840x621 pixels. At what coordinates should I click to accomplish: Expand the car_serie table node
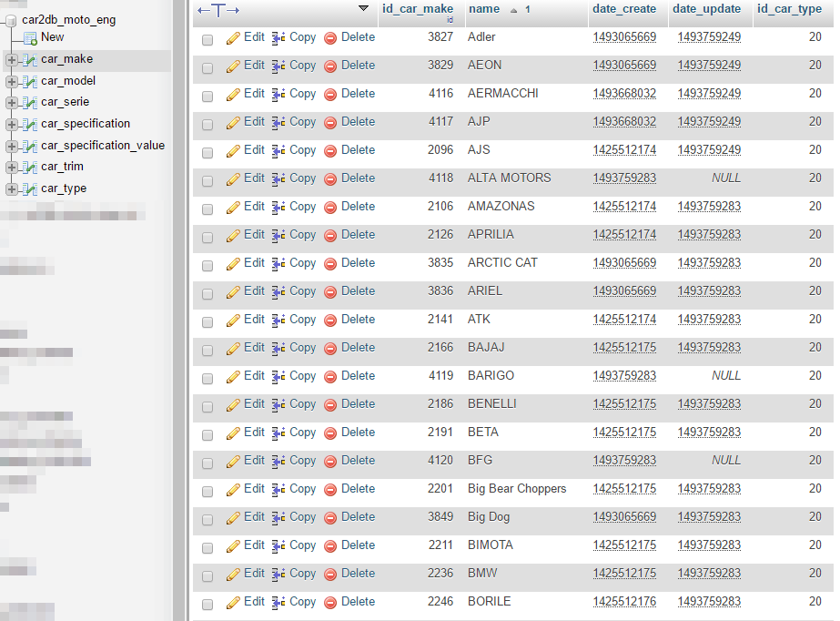[x=11, y=102]
